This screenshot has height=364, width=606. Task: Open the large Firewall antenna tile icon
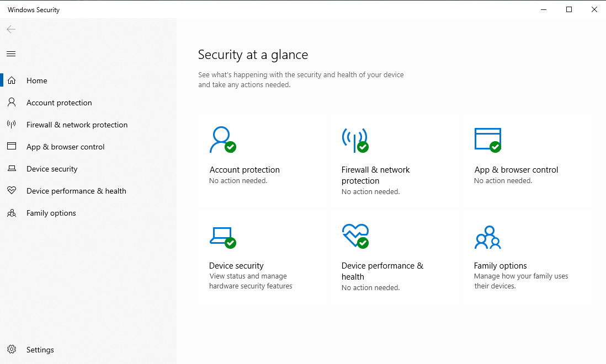click(355, 140)
